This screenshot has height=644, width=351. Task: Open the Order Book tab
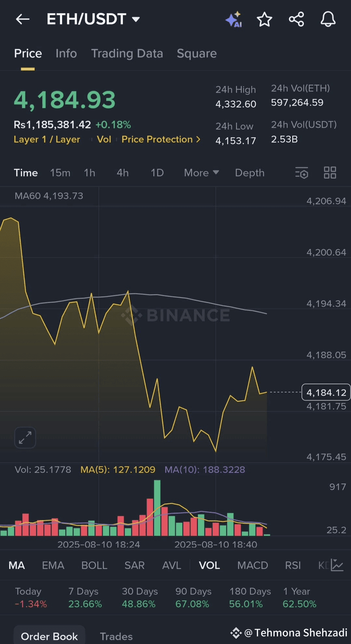pos(49,636)
